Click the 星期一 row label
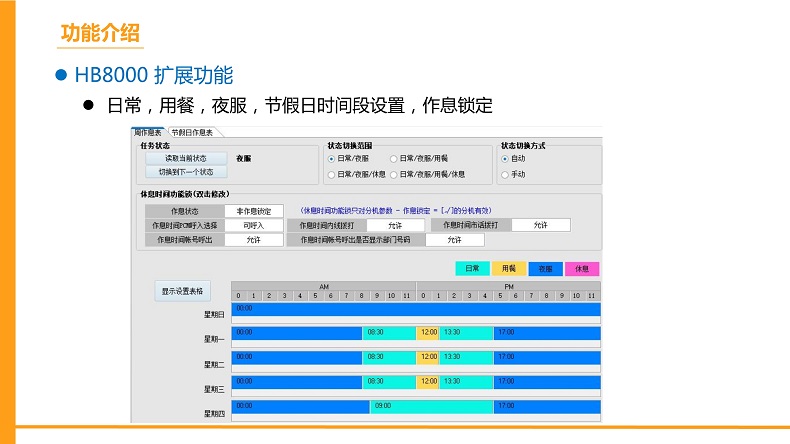790x444 pixels. click(214, 339)
